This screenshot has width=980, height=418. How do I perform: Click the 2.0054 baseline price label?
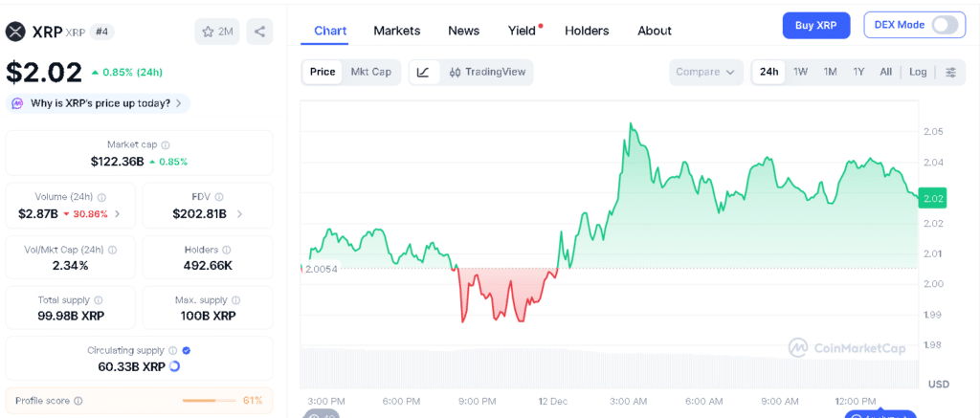pyautogui.click(x=321, y=269)
